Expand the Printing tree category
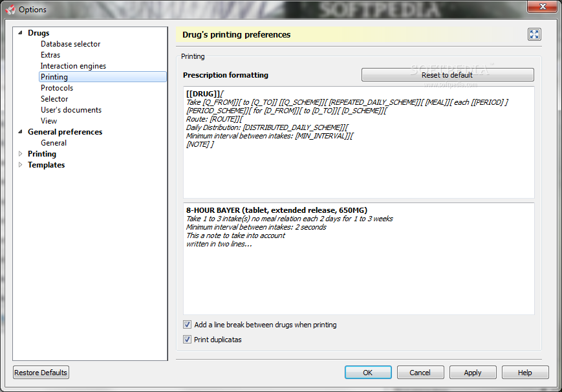Screen dimensions: 562x392 coord(21,153)
